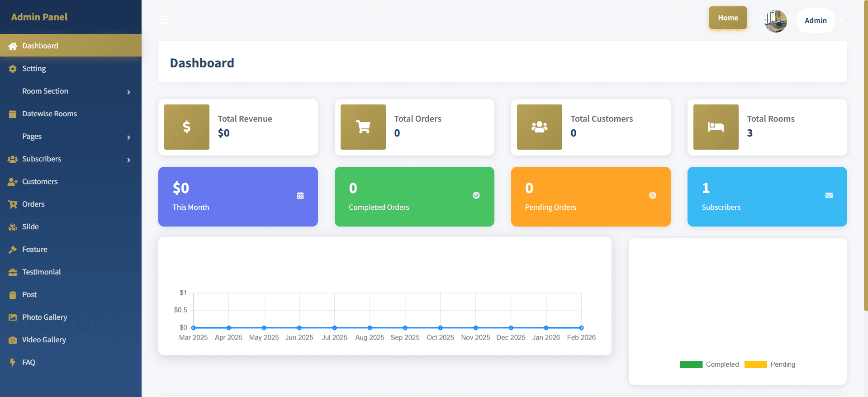
Task: Go to the Video Gallery menu item
Action: point(71,340)
